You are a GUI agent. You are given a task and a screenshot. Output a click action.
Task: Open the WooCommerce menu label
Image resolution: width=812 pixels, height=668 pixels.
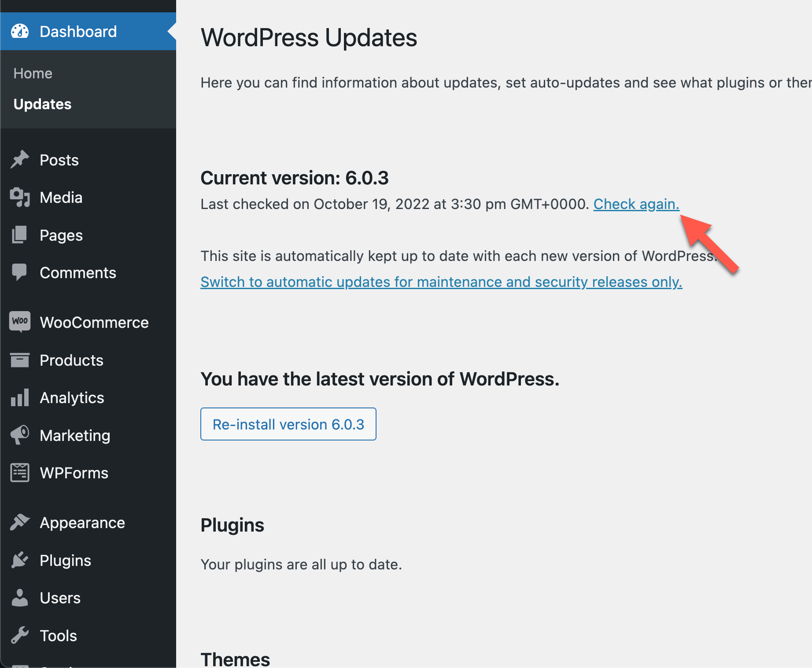pyautogui.click(x=94, y=323)
